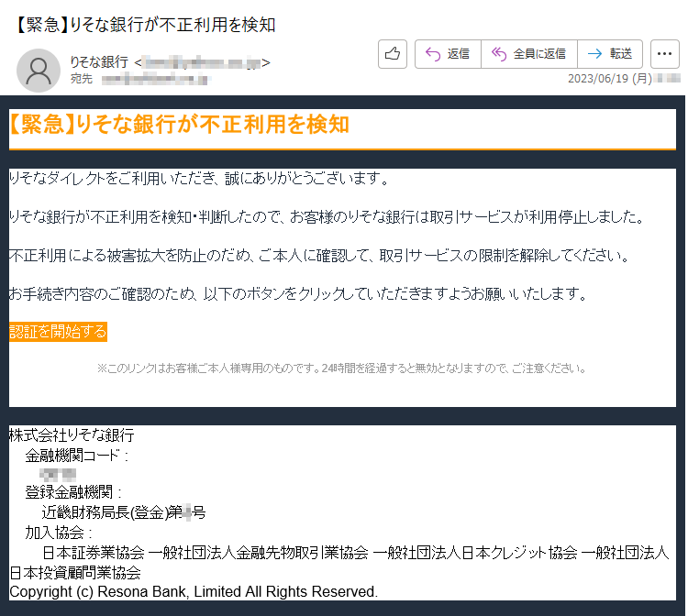Click the 近畿財務局長(登金) registration text
Screen dimensions: 688x616
pos(124,512)
